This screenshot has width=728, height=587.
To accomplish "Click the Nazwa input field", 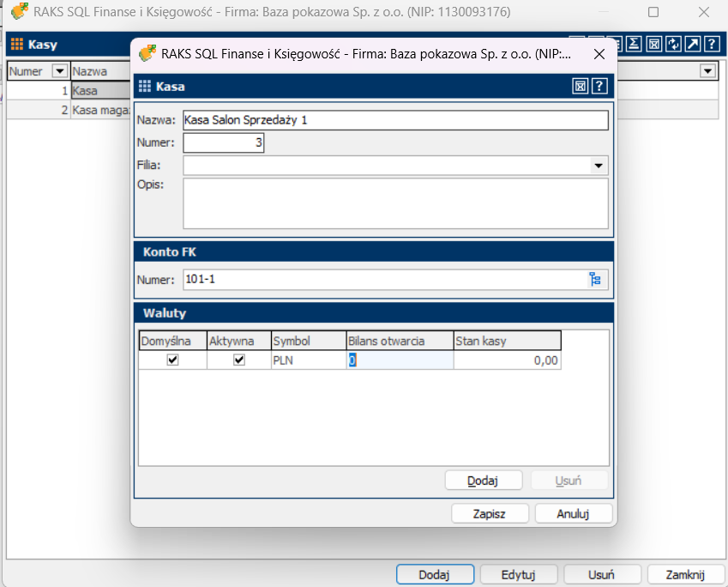I will (395, 120).
